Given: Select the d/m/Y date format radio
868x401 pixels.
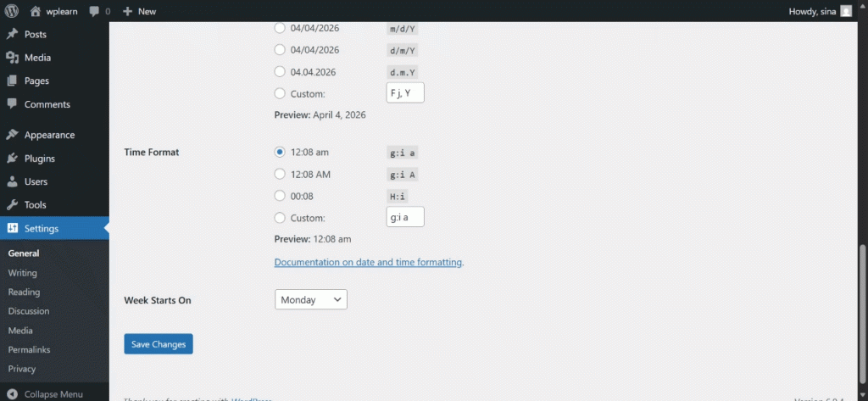Looking at the screenshot, I should (x=280, y=50).
